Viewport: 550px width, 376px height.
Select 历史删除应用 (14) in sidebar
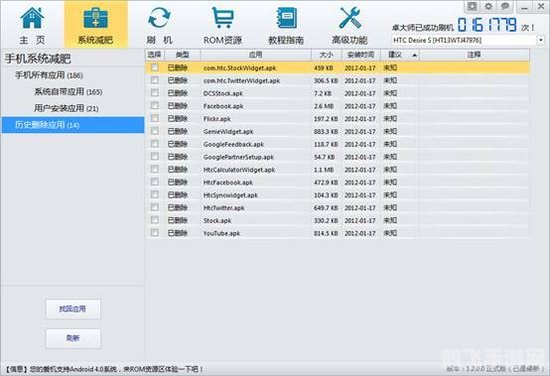[x=73, y=125]
